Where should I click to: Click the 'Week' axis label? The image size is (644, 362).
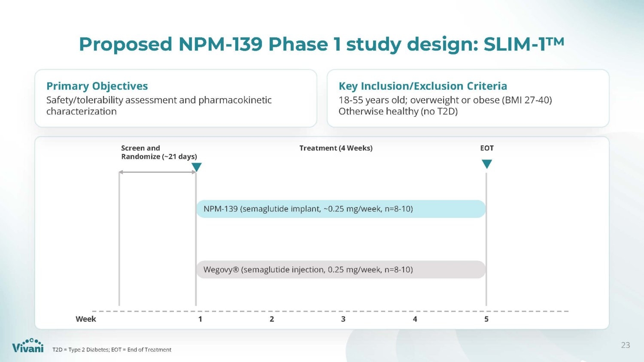(86, 319)
